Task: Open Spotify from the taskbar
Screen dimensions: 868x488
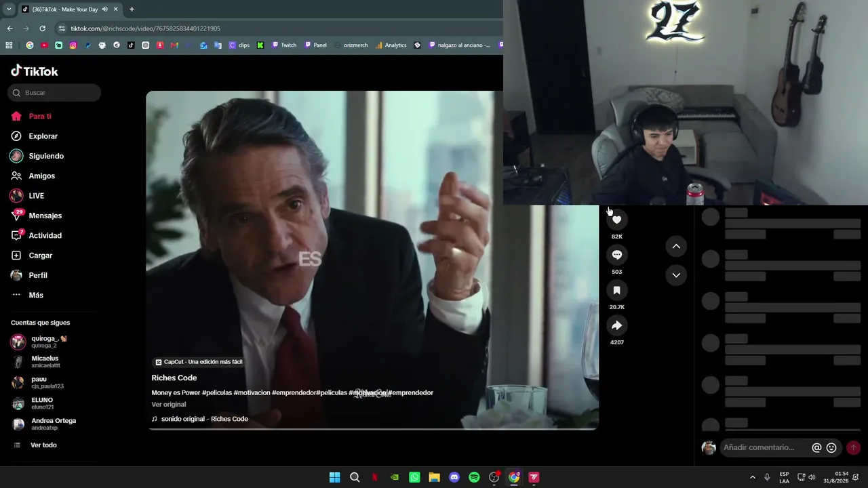Action: pyautogui.click(x=474, y=477)
